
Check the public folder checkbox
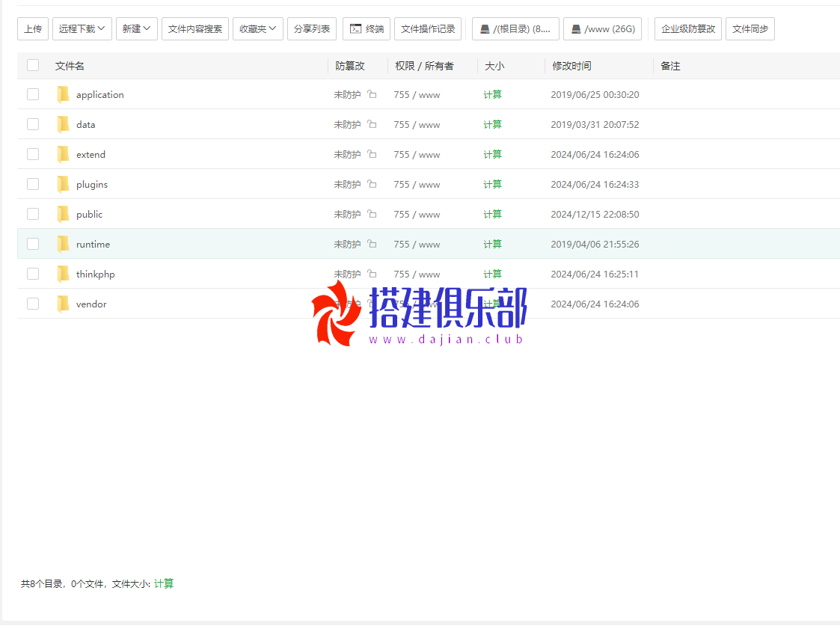[33, 215]
